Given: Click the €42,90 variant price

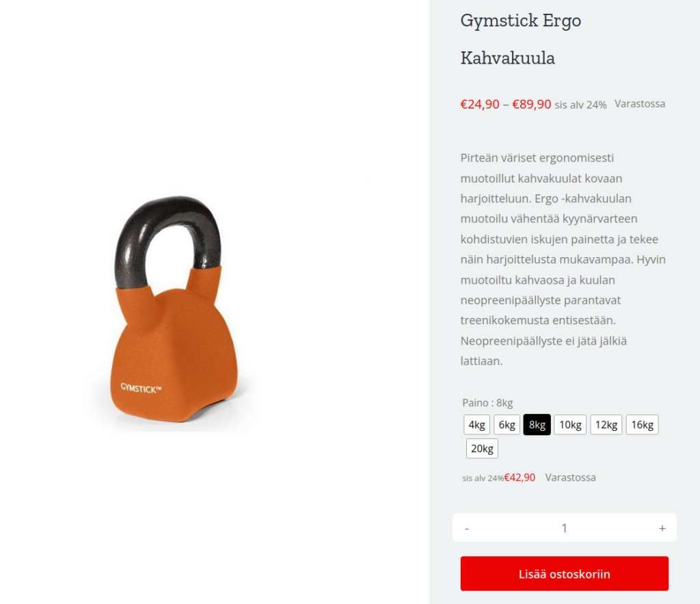Looking at the screenshot, I should click(x=520, y=477).
